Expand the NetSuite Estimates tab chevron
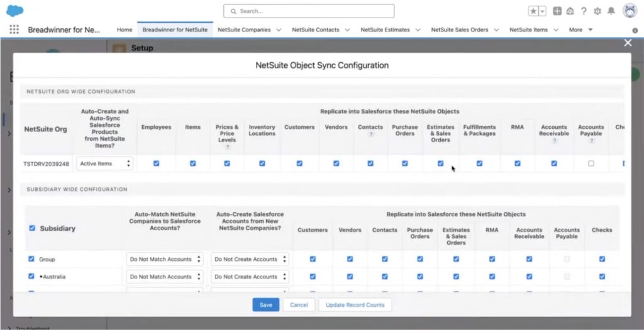 pyautogui.click(x=418, y=30)
